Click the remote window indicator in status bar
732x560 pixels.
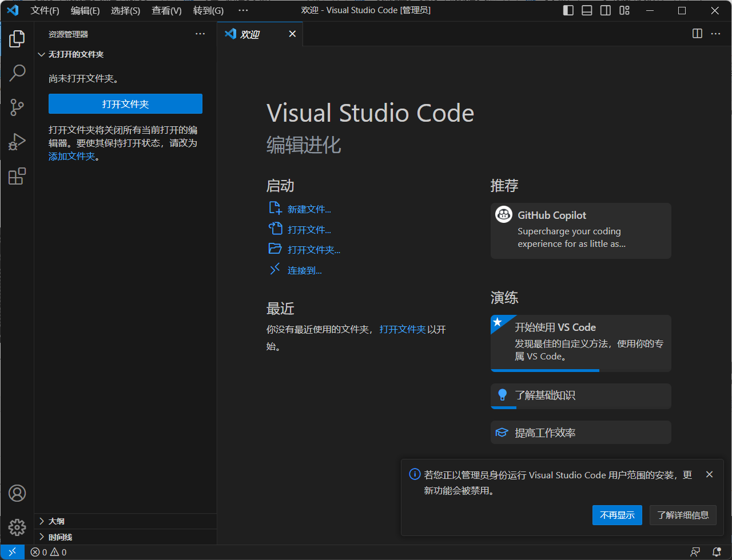point(12,552)
